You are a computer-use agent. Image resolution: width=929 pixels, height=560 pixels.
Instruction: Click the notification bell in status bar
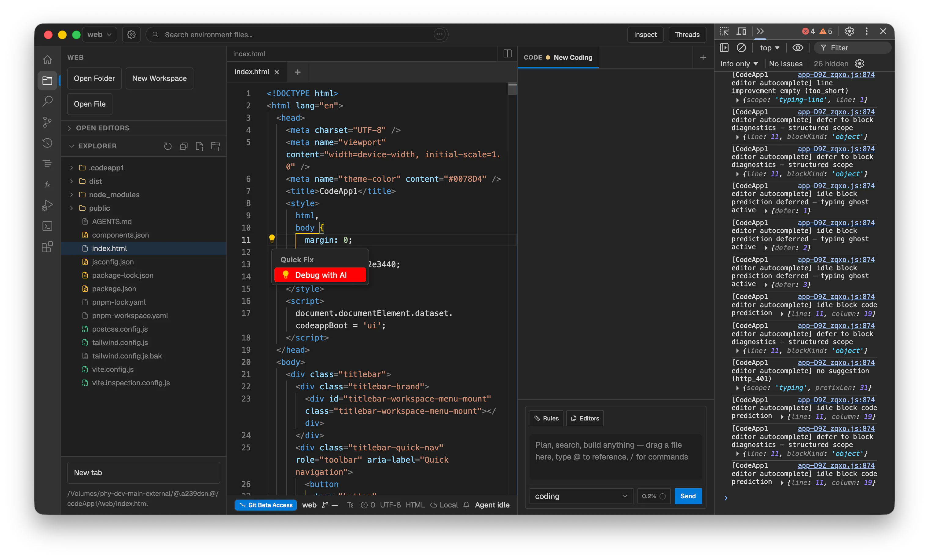(x=466, y=505)
